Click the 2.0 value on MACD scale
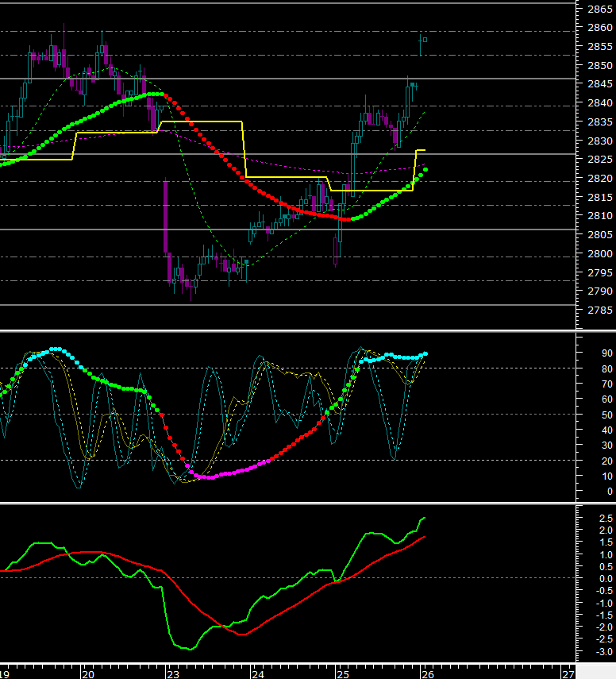This screenshot has height=679, width=616. [x=606, y=530]
